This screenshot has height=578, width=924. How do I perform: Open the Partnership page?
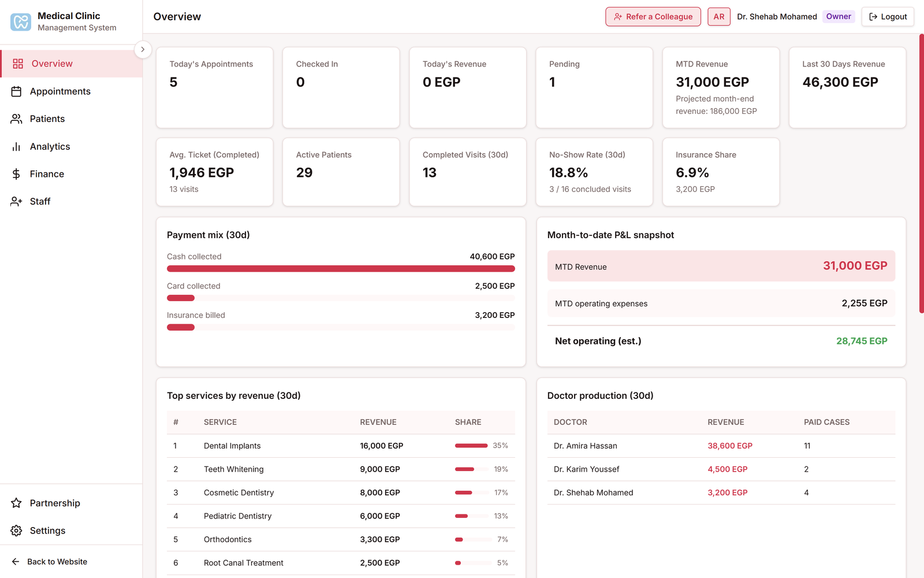pyautogui.click(x=72, y=503)
